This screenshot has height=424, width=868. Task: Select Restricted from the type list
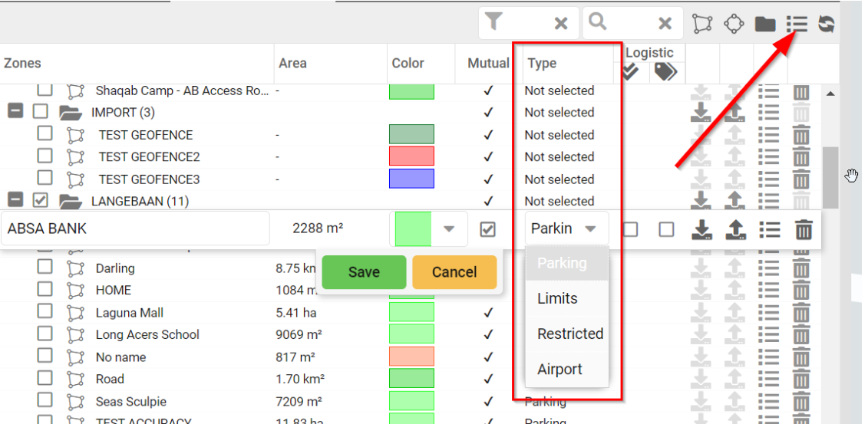pyautogui.click(x=569, y=334)
